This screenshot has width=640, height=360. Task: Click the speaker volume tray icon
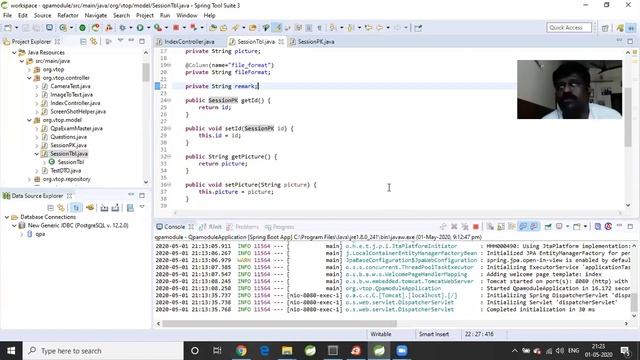[x=560, y=351]
